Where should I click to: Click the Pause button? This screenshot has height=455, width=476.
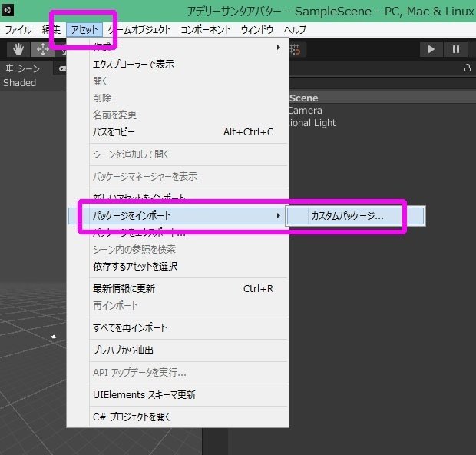456,49
